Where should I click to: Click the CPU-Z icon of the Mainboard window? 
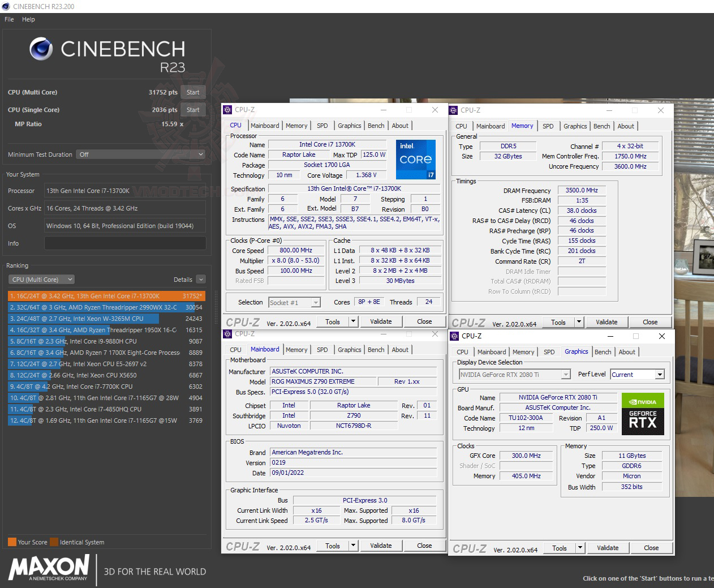click(x=227, y=334)
